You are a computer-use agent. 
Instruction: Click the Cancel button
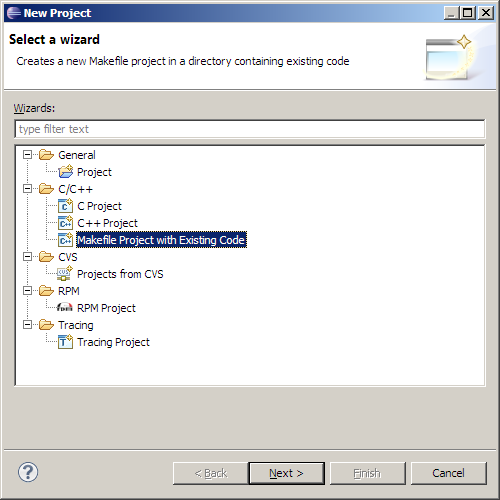[x=449, y=473]
